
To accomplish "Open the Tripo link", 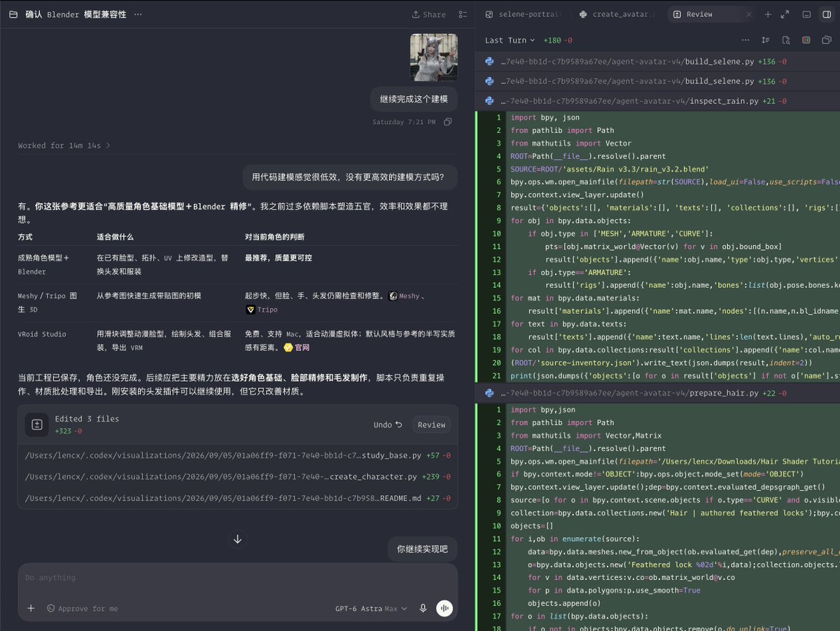I will coord(261,310).
